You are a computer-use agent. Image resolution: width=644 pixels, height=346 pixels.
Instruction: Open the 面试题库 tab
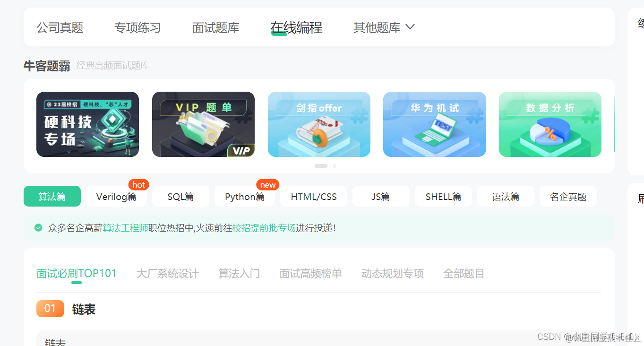click(x=216, y=27)
